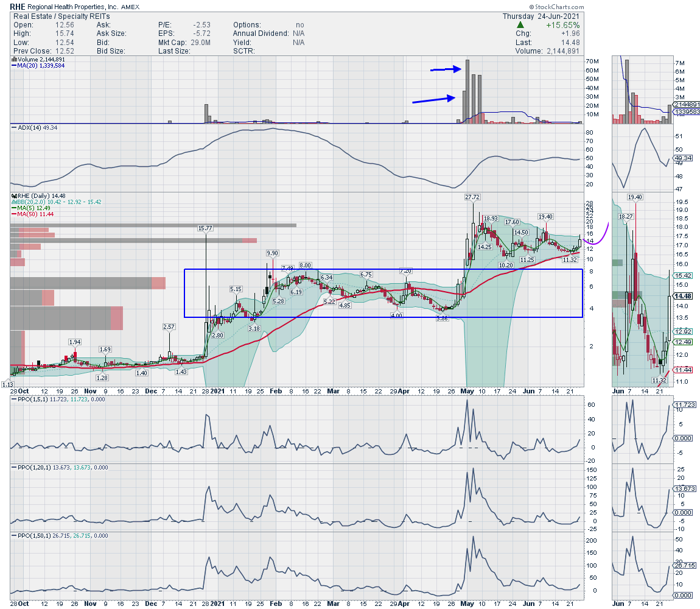Click the RHE (Daily) 14.48 price legend
This screenshot has height=609, width=700.
(39, 195)
